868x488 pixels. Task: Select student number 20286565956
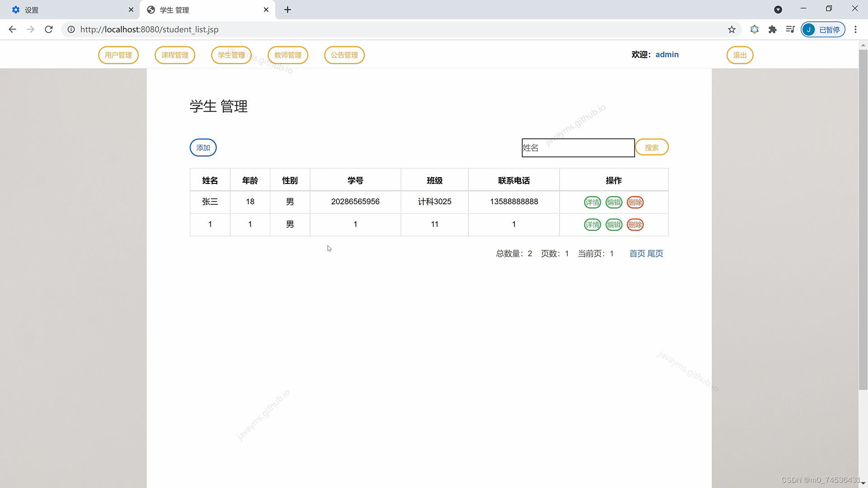point(355,202)
